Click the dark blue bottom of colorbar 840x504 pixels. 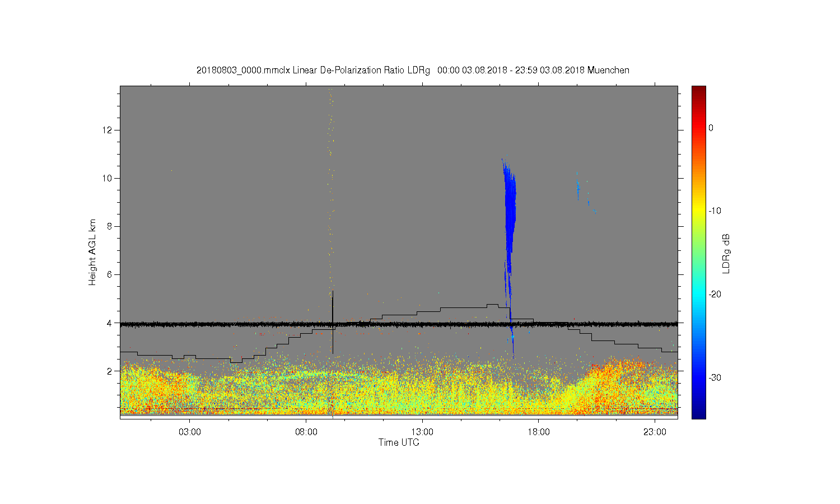click(698, 414)
